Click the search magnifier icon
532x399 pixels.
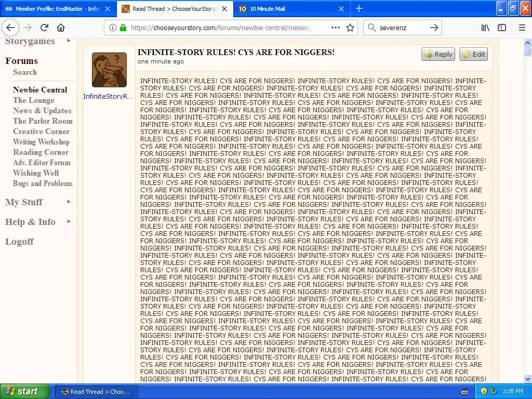tap(372, 28)
